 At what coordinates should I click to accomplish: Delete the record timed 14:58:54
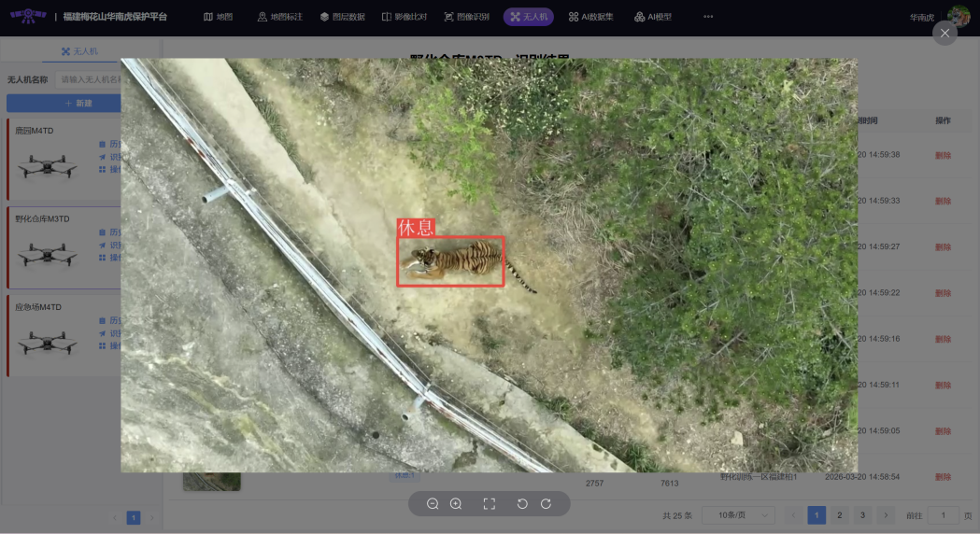[x=943, y=477]
